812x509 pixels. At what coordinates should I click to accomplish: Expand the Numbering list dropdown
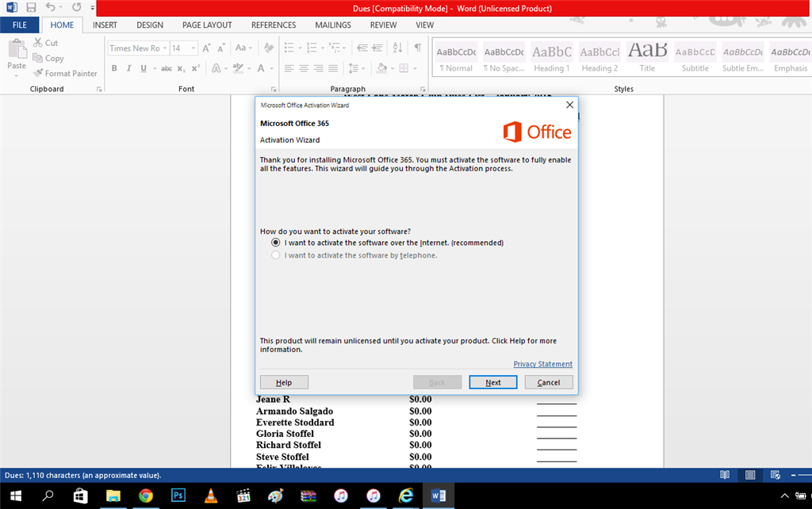322,48
